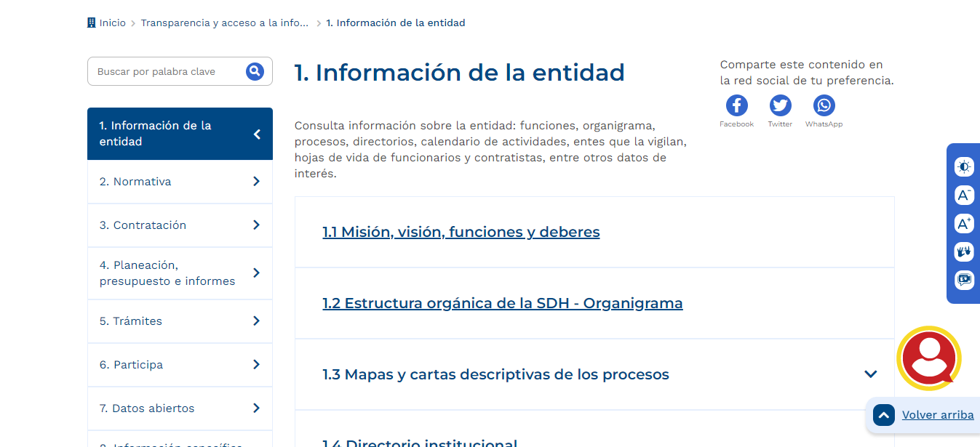Open the video relay accessibility icon
Screen dimensions: 980x447
coord(964,280)
